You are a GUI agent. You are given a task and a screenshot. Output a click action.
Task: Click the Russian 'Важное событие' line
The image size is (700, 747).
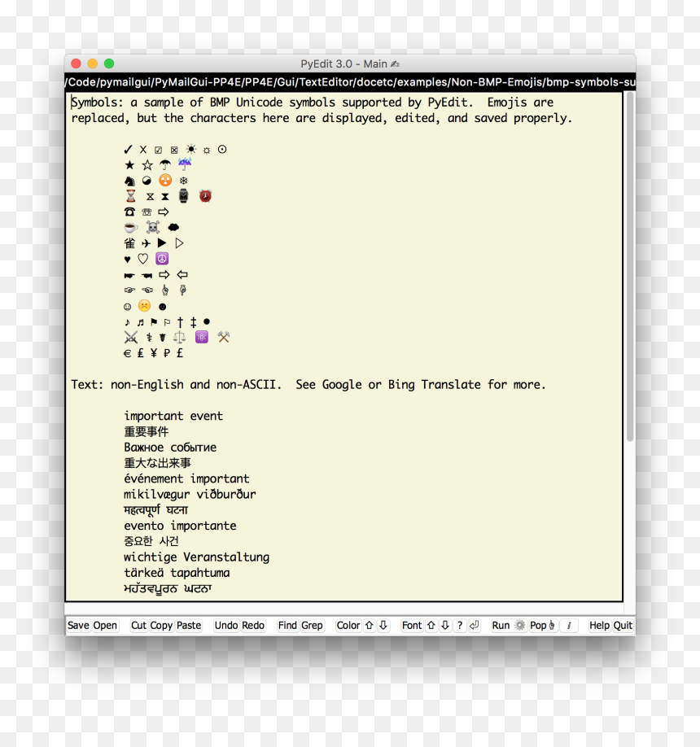[170, 448]
